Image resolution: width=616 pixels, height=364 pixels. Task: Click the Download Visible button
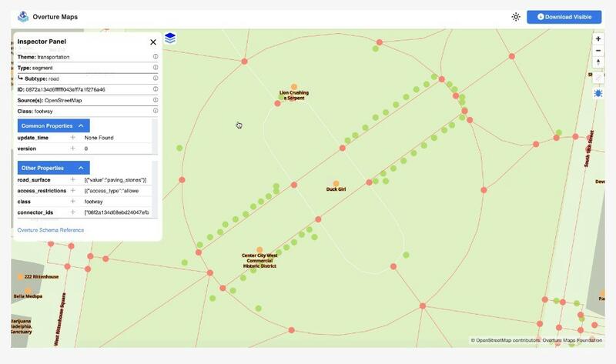tap(564, 16)
